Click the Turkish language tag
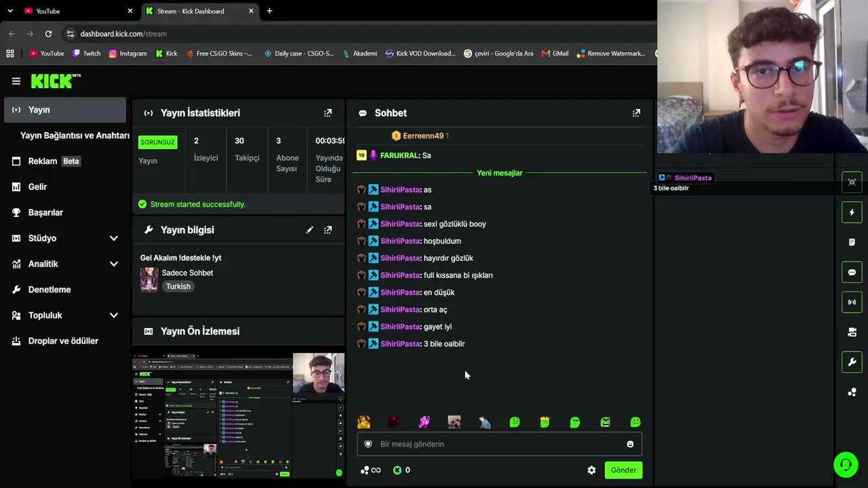The image size is (868, 488). tap(178, 287)
